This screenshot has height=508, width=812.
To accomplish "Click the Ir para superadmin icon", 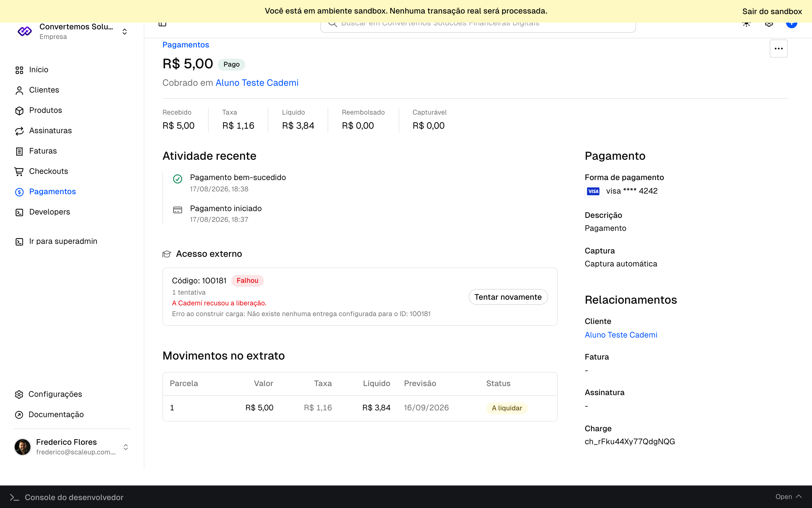I will (x=19, y=242).
